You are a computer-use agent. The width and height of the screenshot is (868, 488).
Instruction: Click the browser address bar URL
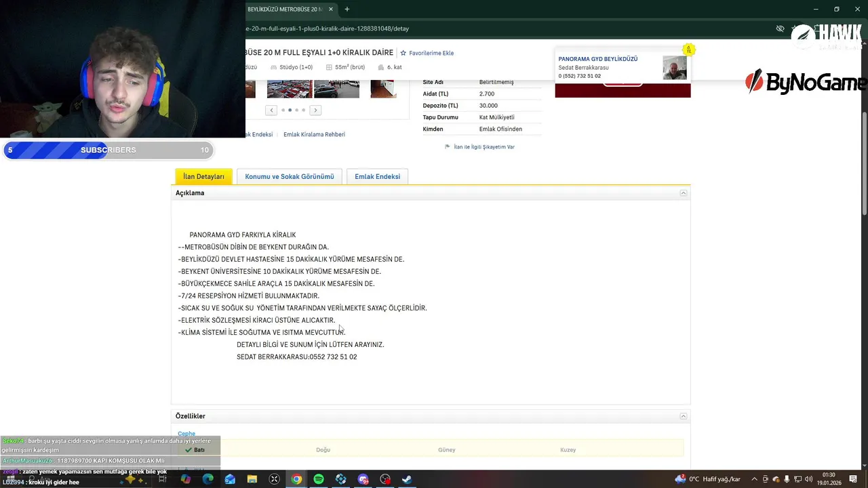pos(327,28)
